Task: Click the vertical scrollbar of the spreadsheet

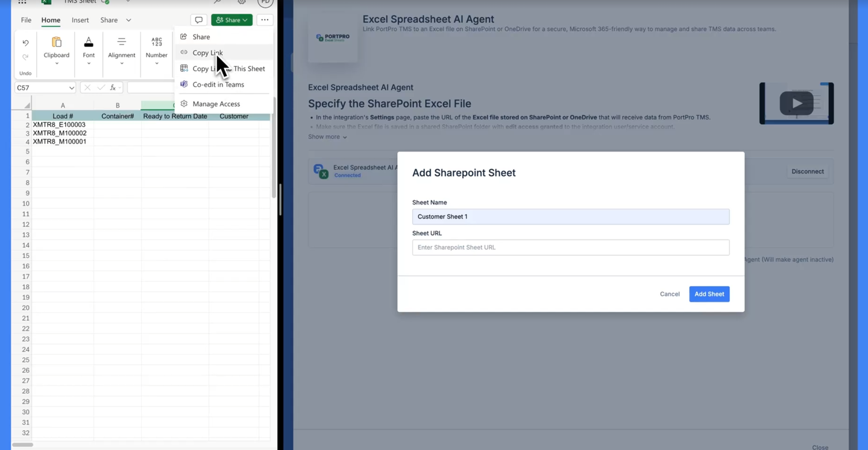Action: [274, 148]
